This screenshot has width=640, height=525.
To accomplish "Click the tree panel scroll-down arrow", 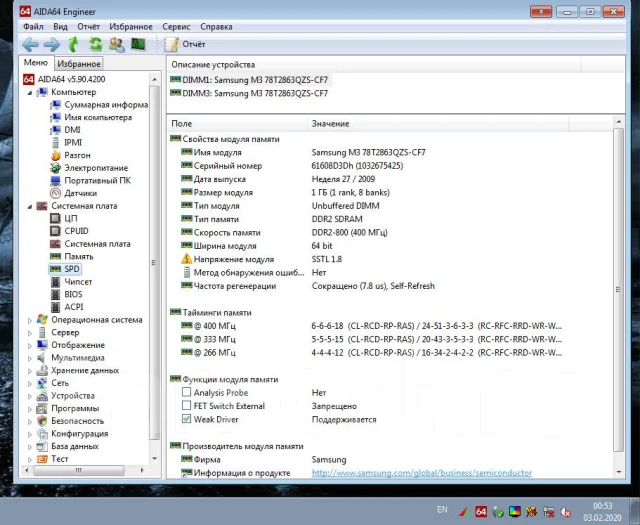I will pyautogui.click(x=155, y=459).
